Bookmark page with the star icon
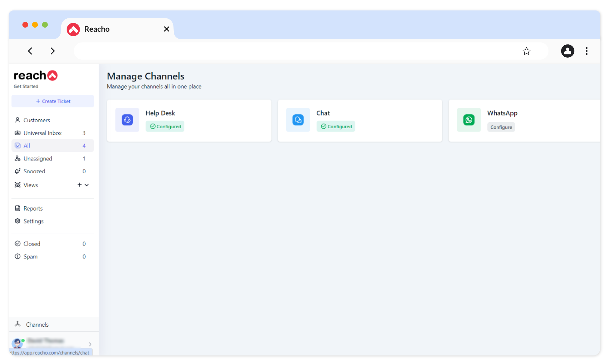The height and width of the screenshot is (364, 609). 526,51
